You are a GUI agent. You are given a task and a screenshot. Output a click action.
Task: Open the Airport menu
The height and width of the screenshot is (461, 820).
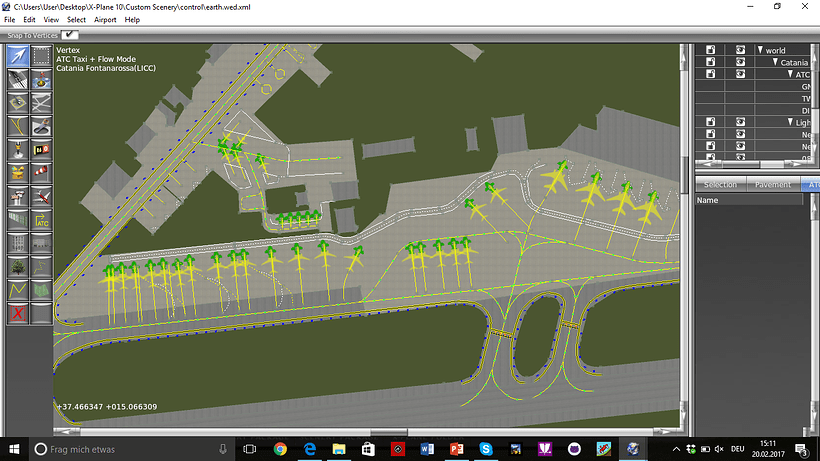pyautogui.click(x=105, y=20)
